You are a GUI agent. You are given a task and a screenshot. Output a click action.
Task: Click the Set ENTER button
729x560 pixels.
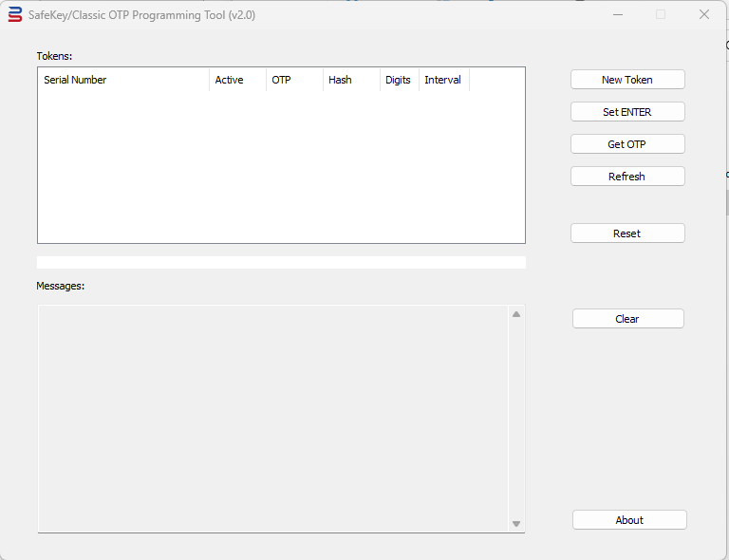626,112
